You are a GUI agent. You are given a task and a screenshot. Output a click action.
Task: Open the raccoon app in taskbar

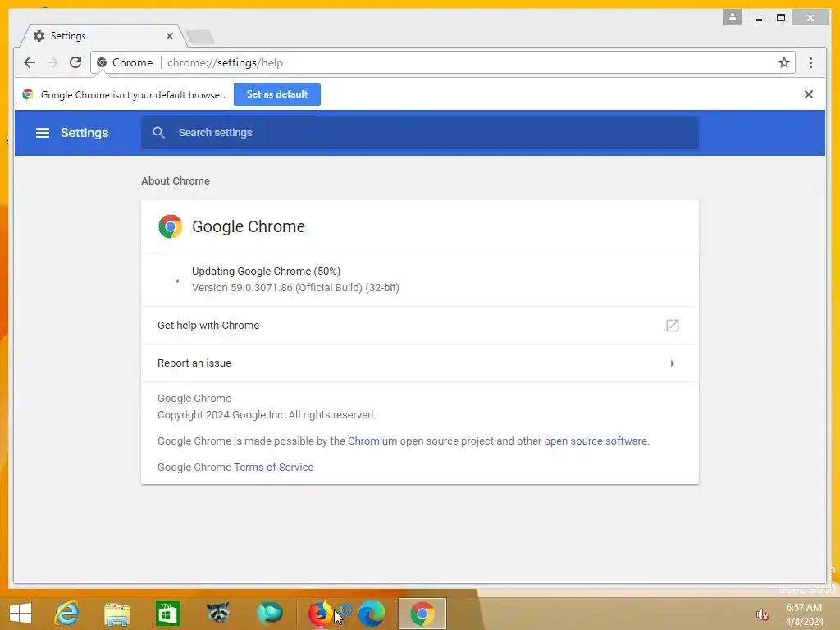click(x=218, y=613)
